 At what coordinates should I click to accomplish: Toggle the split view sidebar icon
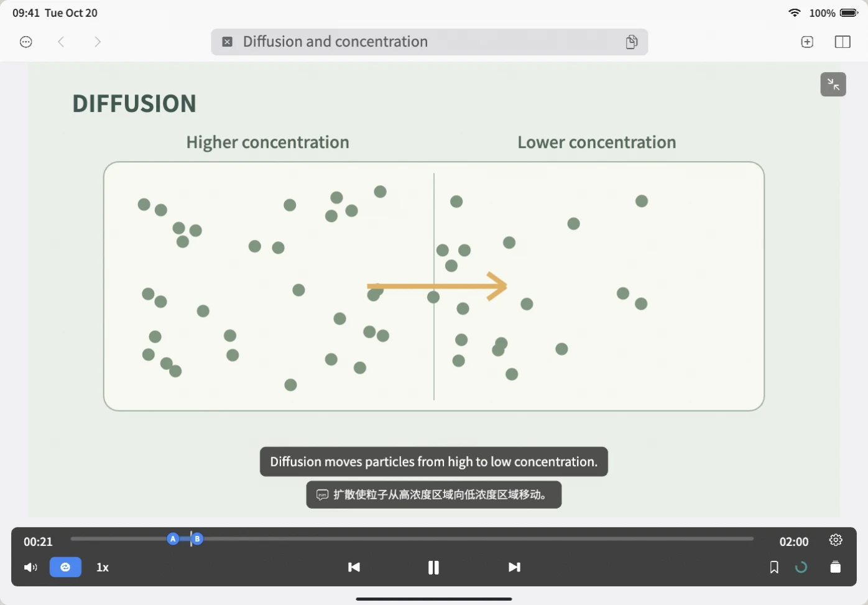click(843, 42)
